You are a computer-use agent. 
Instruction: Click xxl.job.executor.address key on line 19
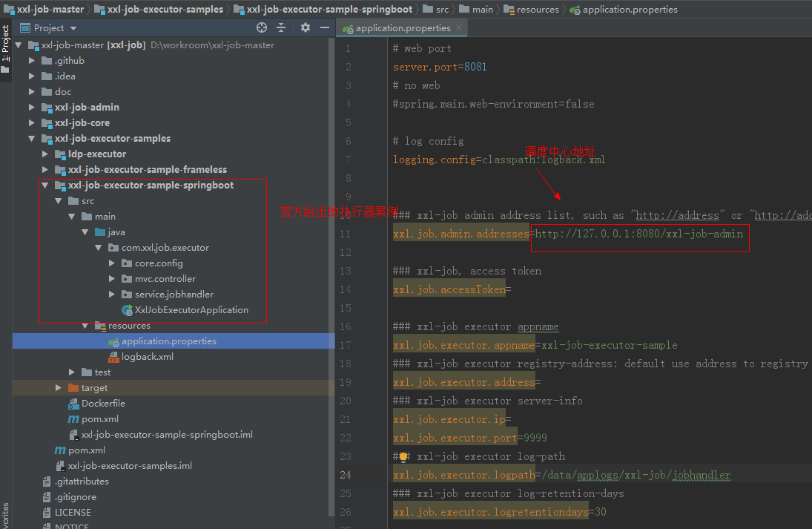pos(464,382)
